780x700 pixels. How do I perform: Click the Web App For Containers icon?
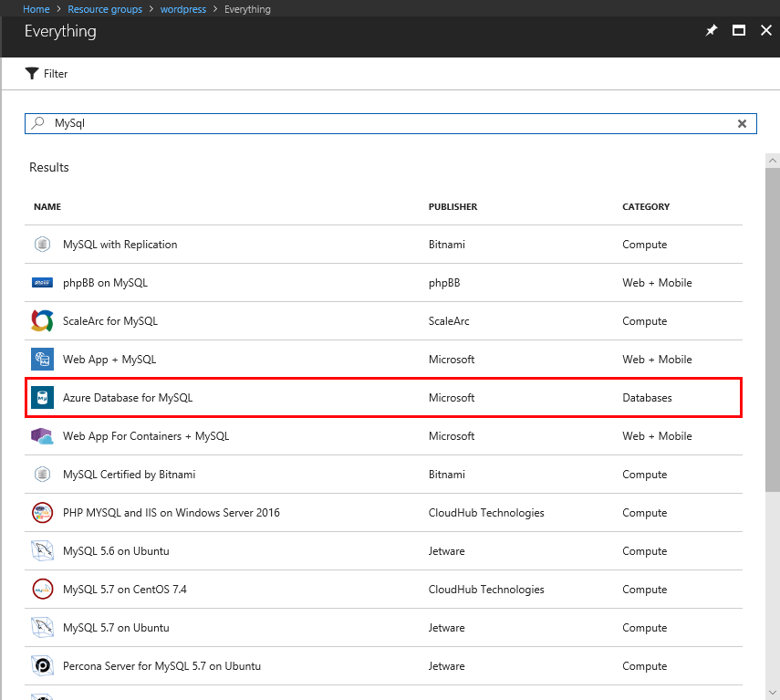tap(42, 436)
